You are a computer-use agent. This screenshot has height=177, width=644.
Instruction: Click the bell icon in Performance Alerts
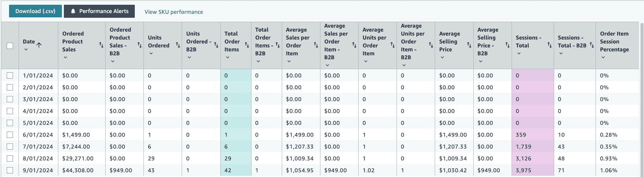click(x=73, y=11)
